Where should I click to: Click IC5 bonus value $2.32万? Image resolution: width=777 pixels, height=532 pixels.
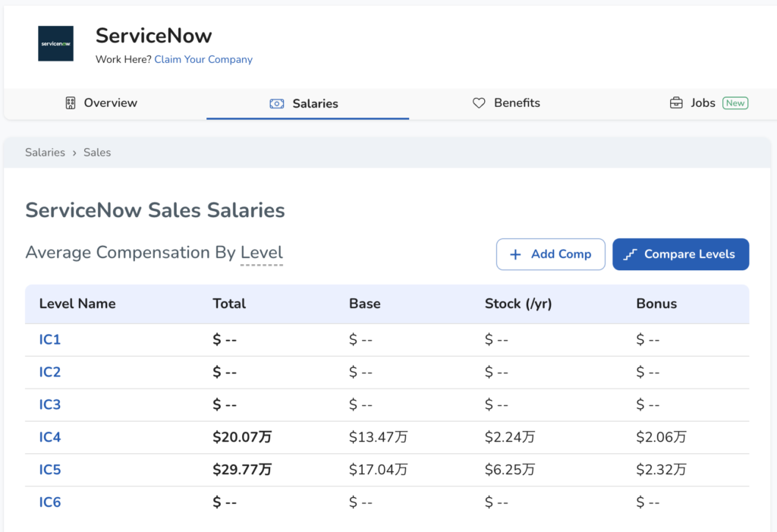point(662,470)
